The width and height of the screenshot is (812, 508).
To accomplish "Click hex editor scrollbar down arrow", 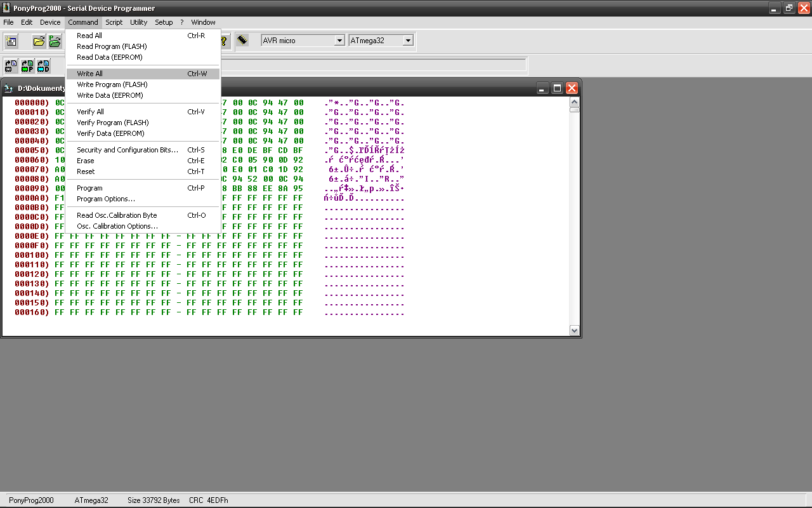I will click(x=574, y=330).
